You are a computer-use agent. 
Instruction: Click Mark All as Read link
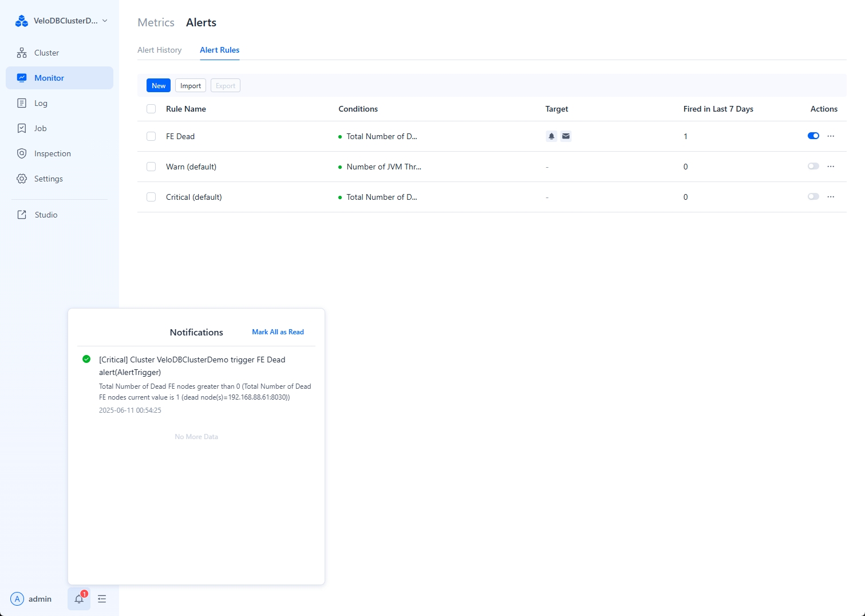pos(278,332)
